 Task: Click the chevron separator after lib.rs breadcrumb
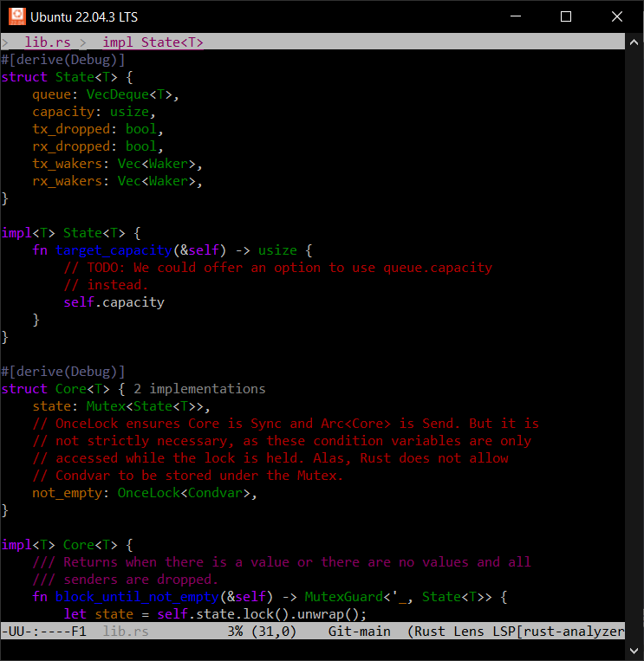tap(82, 42)
